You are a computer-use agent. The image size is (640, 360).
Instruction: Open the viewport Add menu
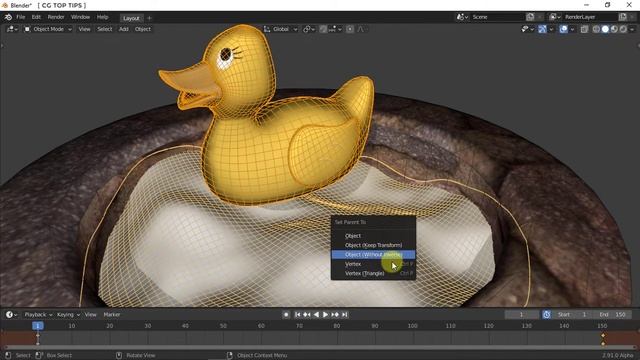click(124, 29)
